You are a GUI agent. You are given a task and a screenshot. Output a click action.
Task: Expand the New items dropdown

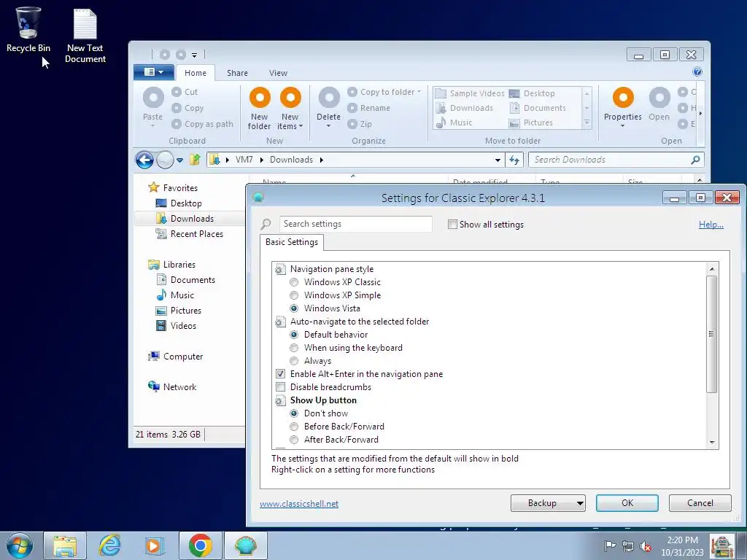point(301,127)
